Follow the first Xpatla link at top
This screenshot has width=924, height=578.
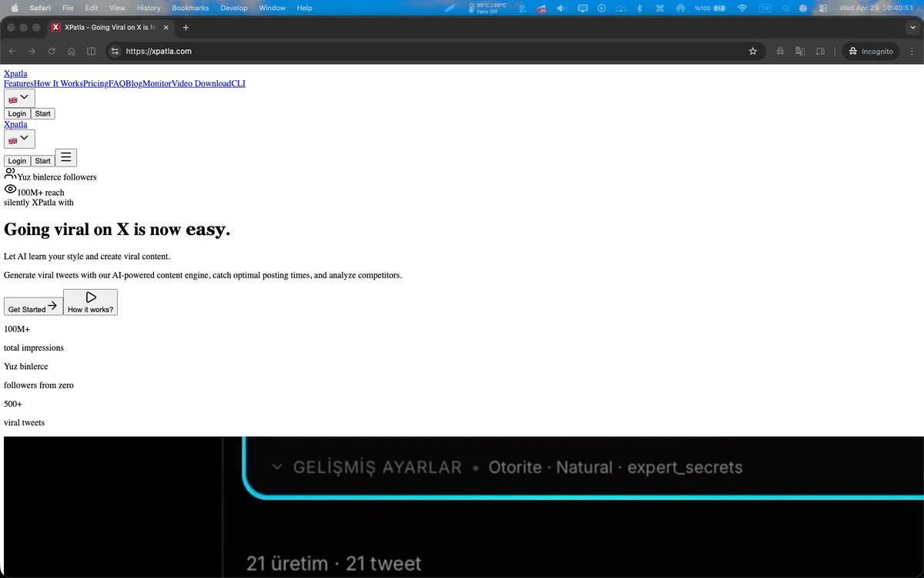click(x=15, y=74)
